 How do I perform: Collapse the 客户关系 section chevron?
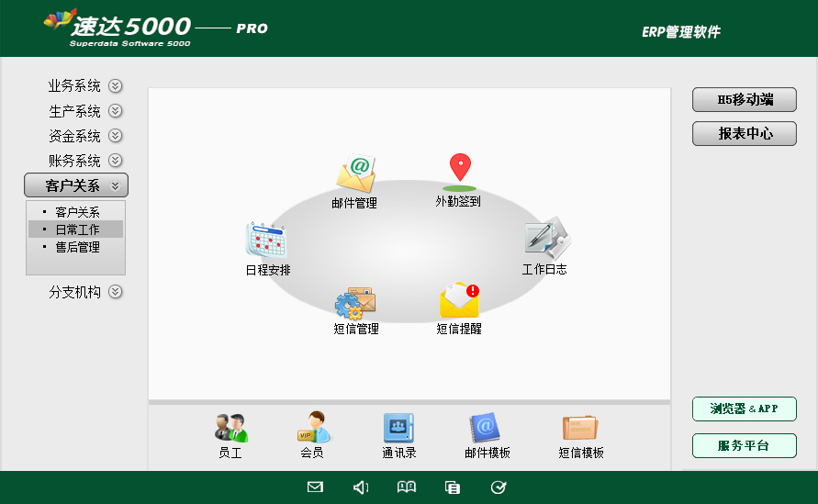pyautogui.click(x=116, y=185)
